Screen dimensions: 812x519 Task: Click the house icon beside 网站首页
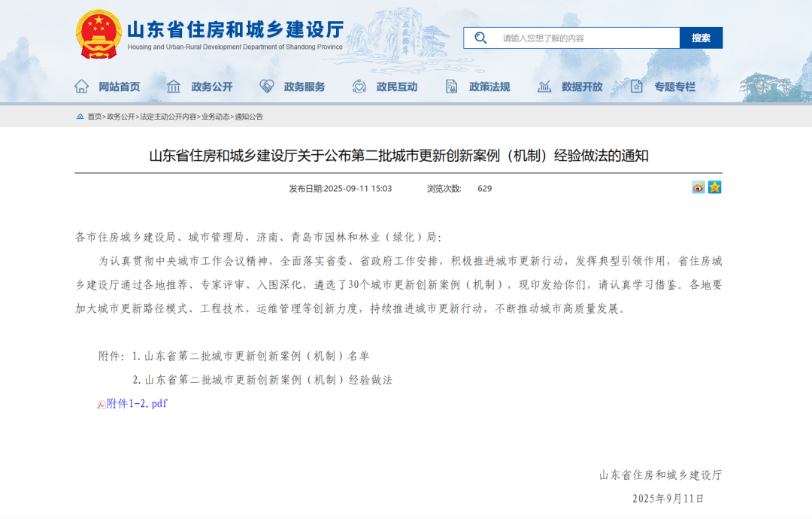(x=81, y=86)
